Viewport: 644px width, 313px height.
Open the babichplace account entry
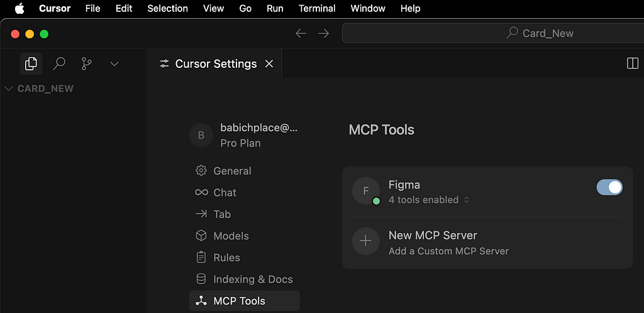coord(258,128)
